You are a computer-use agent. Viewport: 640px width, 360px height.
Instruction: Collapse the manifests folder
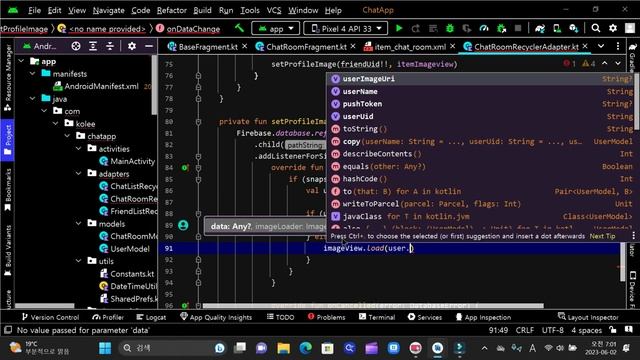tap(33, 74)
